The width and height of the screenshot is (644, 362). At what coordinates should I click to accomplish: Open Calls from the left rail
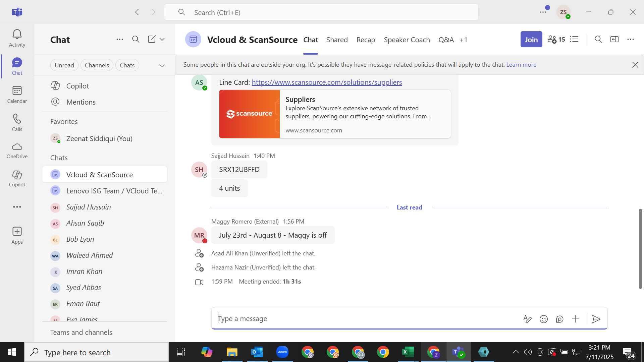click(17, 123)
